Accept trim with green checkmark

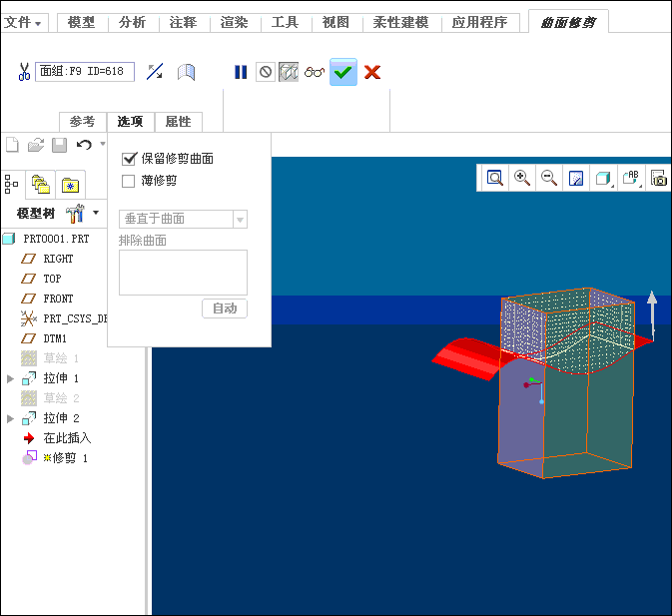(342, 72)
